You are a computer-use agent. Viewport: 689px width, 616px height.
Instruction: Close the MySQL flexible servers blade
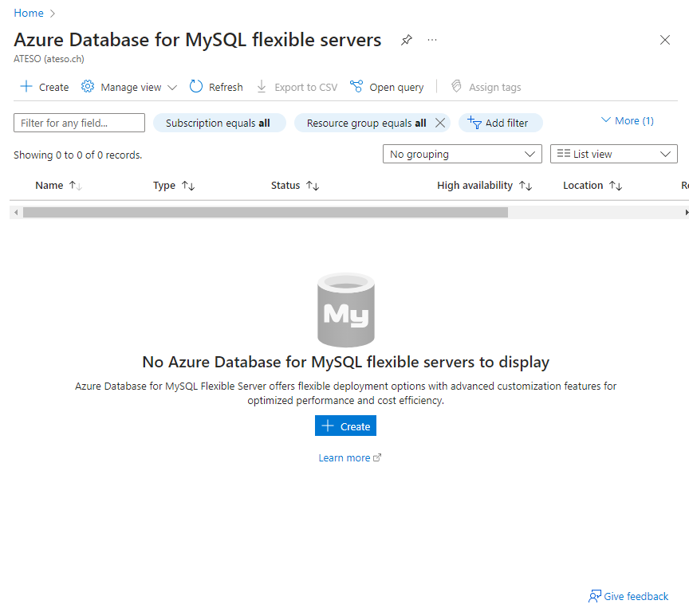pos(664,40)
